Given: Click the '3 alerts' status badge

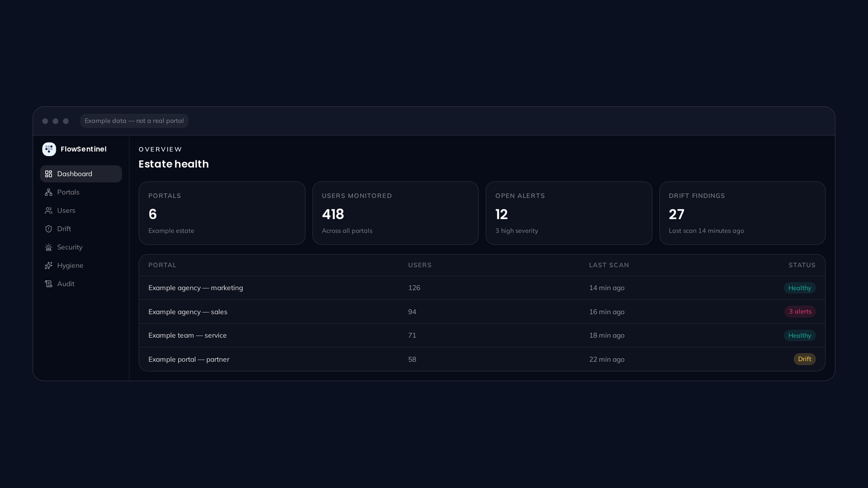Looking at the screenshot, I should click(800, 312).
